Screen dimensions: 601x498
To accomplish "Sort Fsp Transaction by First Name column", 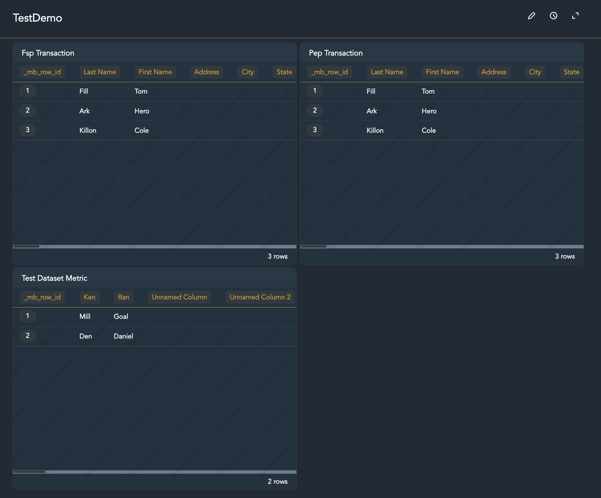I will [x=155, y=72].
